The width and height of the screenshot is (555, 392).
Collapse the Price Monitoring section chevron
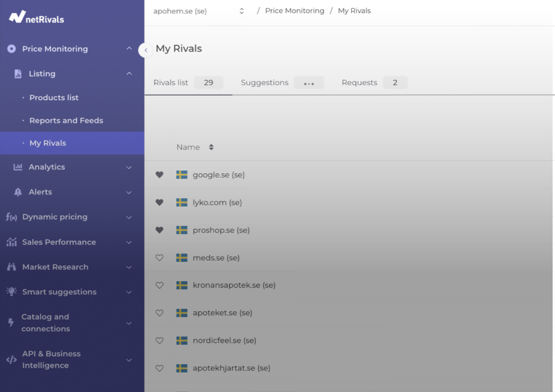click(129, 49)
